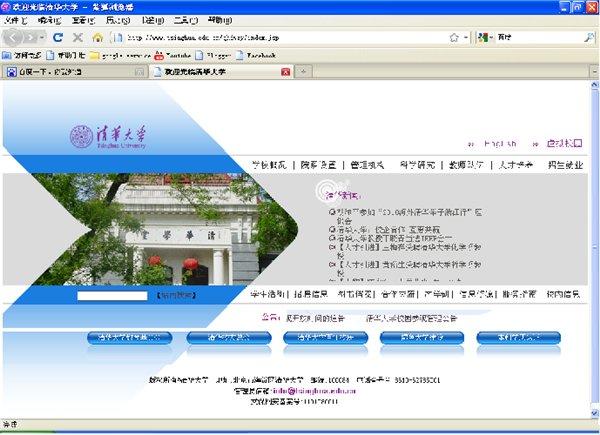Open the 学校概况 navigation item

[269, 165]
